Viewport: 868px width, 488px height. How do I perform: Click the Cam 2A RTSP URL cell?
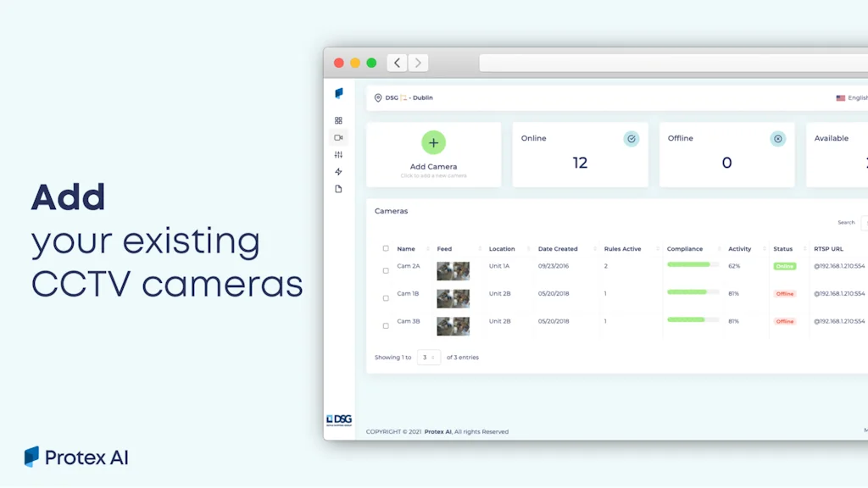[x=839, y=266]
